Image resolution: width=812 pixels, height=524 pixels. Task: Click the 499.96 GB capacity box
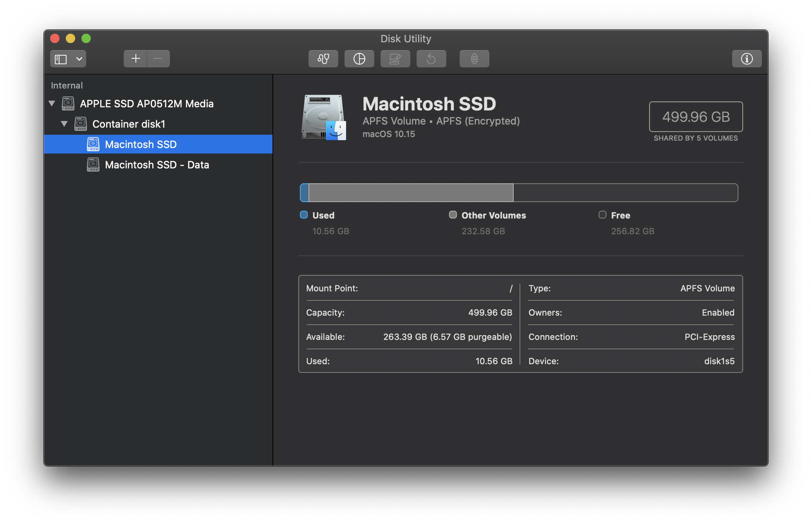(x=696, y=117)
